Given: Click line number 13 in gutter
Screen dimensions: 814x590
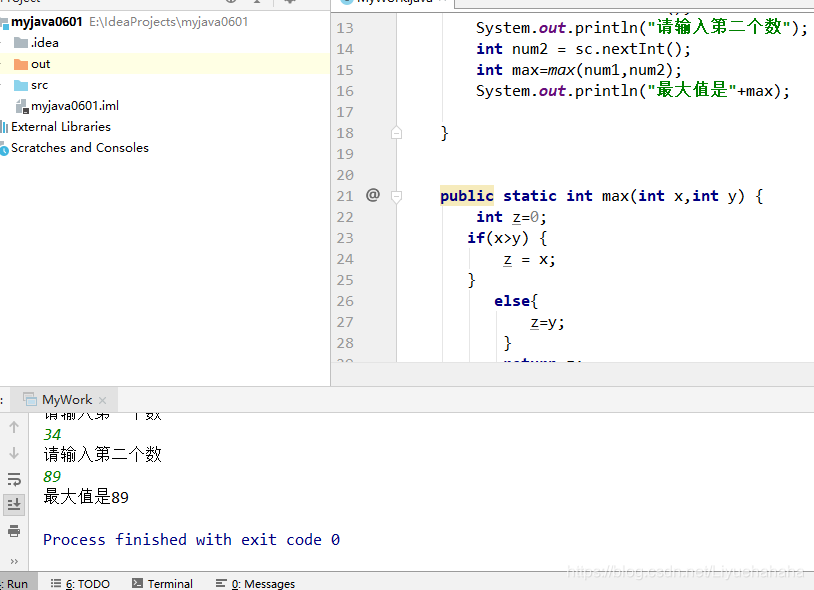Looking at the screenshot, I should click(345, 28).
